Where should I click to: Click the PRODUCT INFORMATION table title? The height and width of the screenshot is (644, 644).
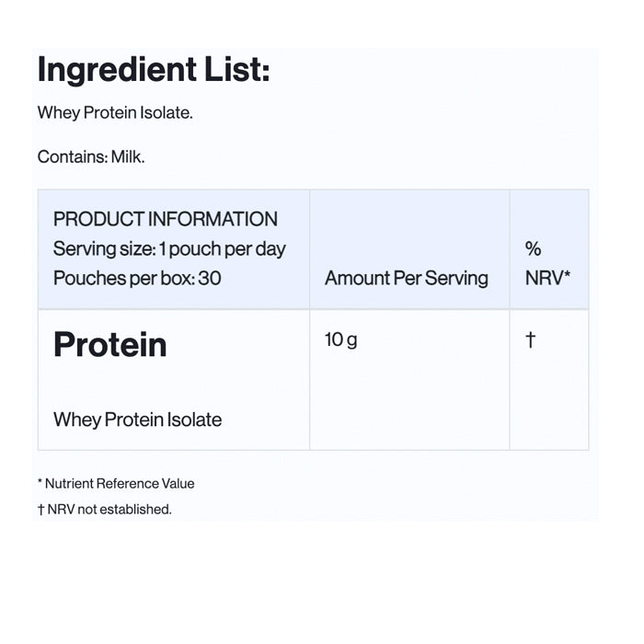coord(166,219)
